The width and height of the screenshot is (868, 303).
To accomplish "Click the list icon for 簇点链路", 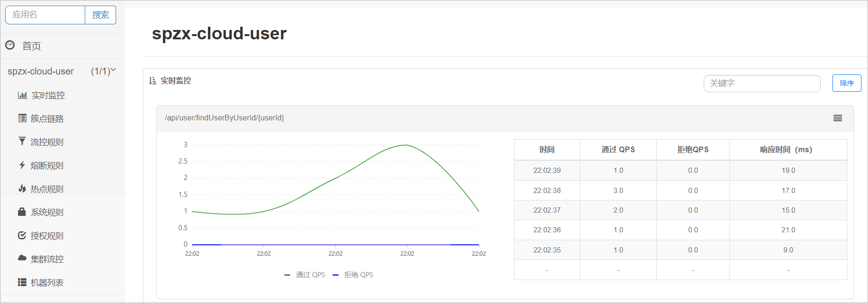I will click(22, 118).
